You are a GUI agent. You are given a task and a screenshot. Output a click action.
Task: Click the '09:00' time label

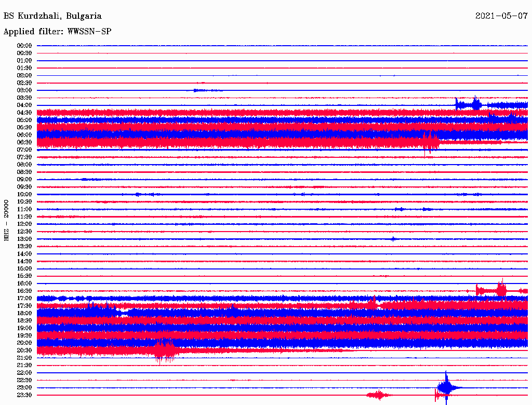tap(24, 180)
